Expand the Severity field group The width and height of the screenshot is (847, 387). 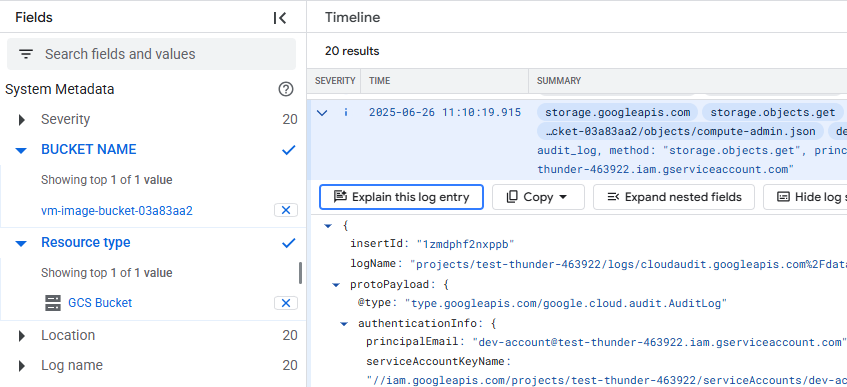click(22, 120)
